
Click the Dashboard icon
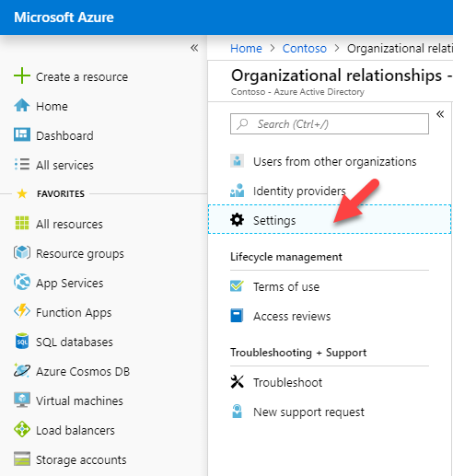coord(22,134)
